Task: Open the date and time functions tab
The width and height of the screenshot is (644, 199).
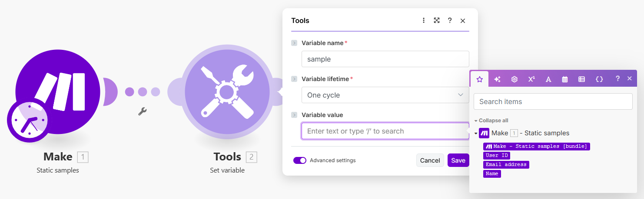Action: tap(565, 79)
